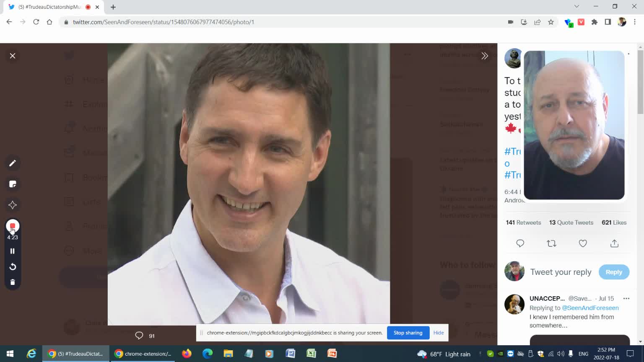Image resolution: width=644 pixels, height=362 pixels.
Task: View the 621 Likes list
Action: [614, 222]
